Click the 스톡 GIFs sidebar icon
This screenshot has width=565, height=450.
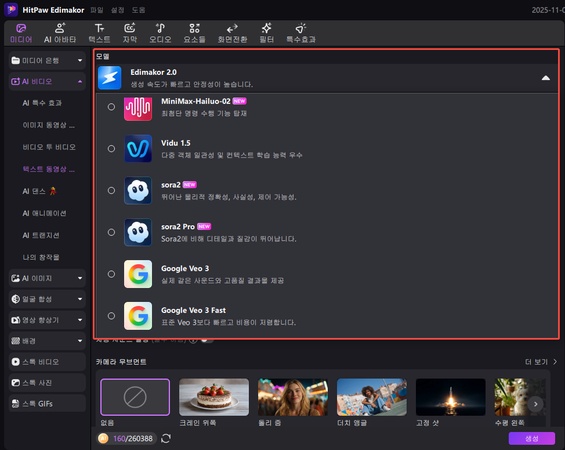click(x=15, y=404)
